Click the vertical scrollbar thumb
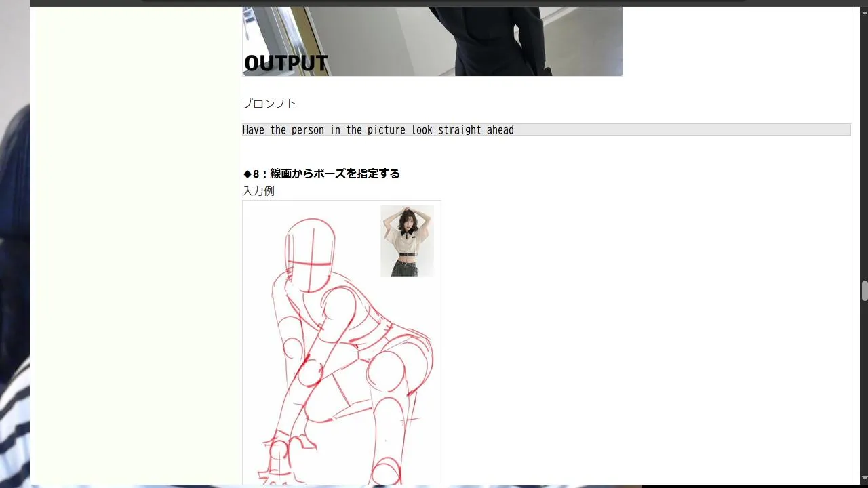The image size is (868, 488). [x=865, y=291]
